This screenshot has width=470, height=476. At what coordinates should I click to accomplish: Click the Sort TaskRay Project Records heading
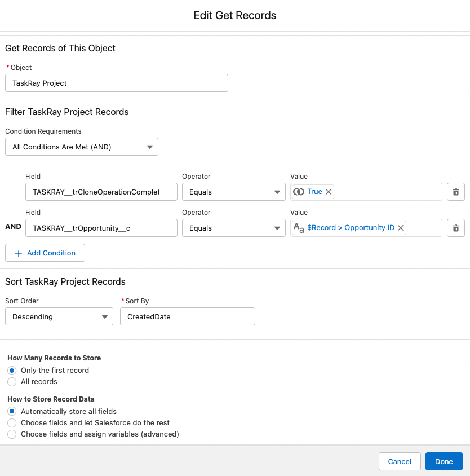click(x=65, y=282)
